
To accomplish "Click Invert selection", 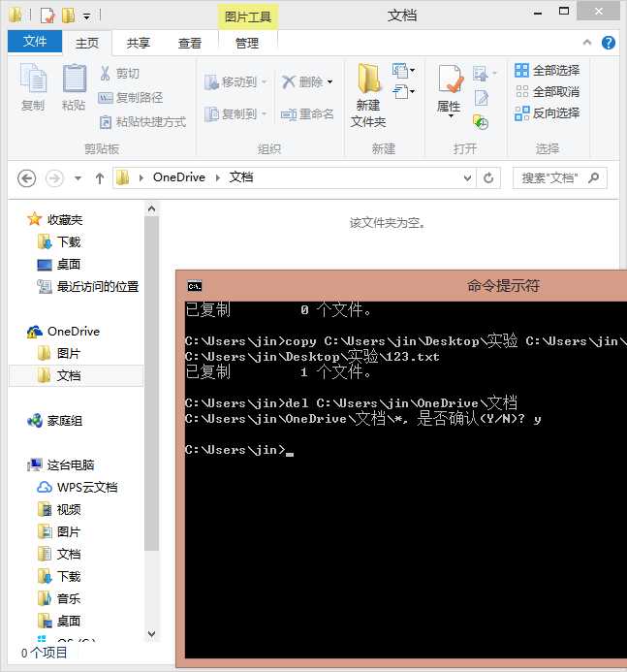I will tap(547, 113).
